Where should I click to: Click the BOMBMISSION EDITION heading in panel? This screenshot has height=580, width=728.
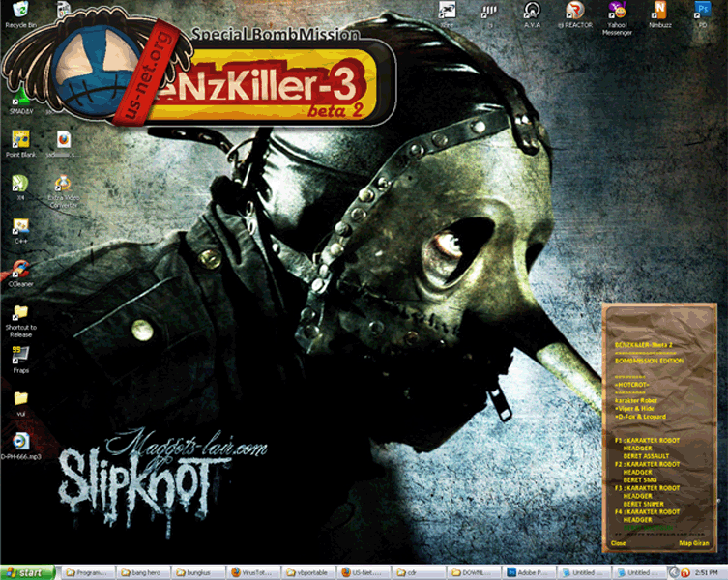pos(649,361)
